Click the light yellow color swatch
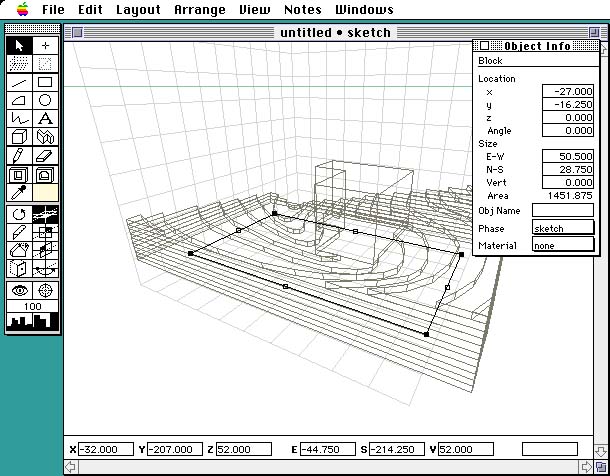This screenshot has height=476, width=610. point(45,191)
